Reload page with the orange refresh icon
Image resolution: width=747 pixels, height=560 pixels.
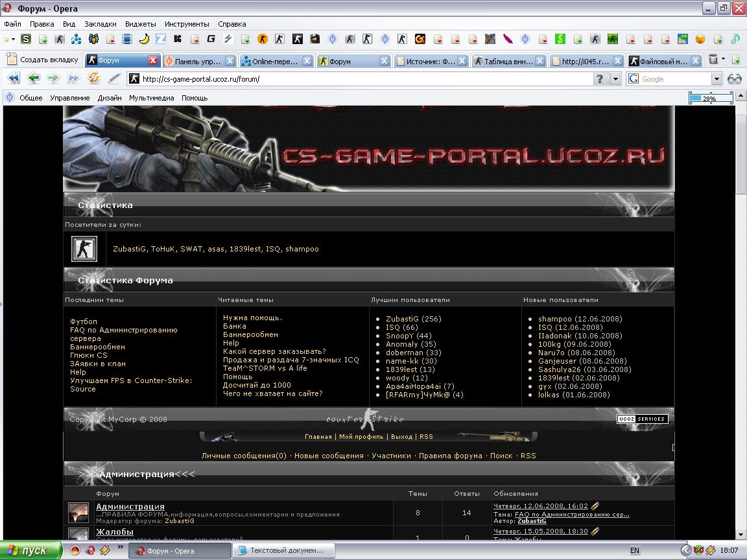[x=94, y=78]
